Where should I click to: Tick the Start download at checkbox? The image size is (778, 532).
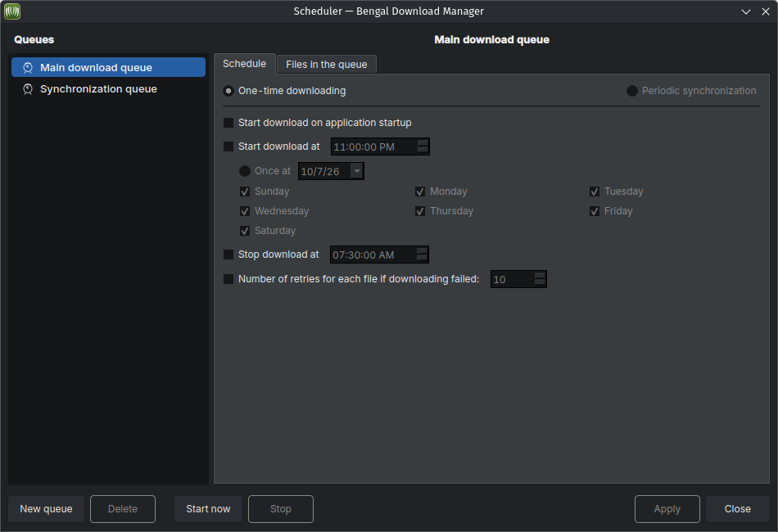[x=228, y=147]
